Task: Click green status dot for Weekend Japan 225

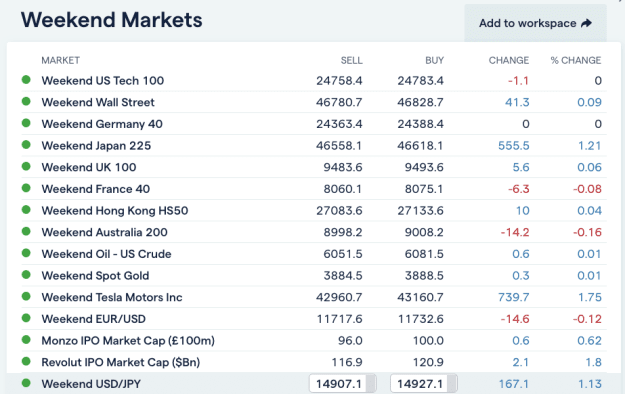Action: coord(26,144)
